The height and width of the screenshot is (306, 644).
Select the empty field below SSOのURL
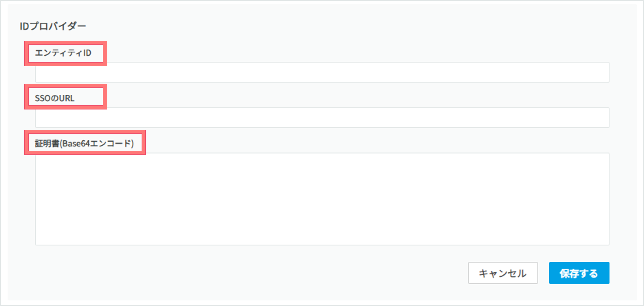click(x=322, y=118)
